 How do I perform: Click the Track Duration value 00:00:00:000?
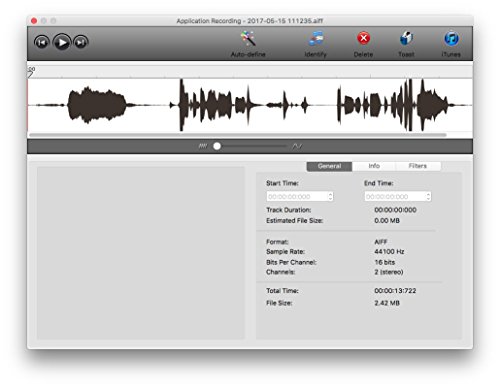pyautogui.click(x=395, y=210)
